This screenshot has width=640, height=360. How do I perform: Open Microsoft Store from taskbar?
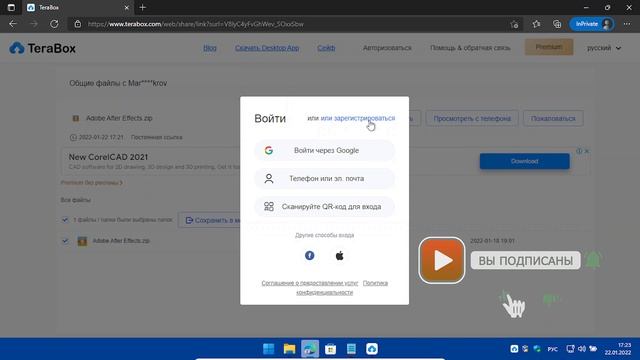point(331,349)
